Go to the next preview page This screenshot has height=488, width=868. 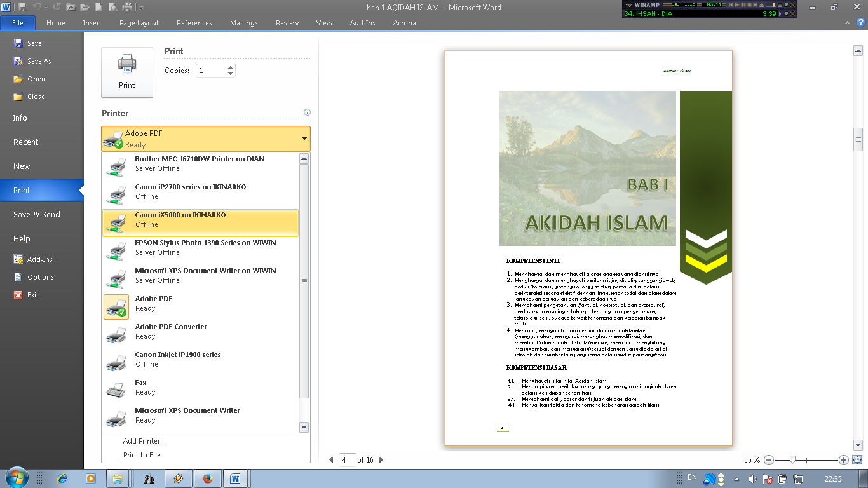(381, 460)
